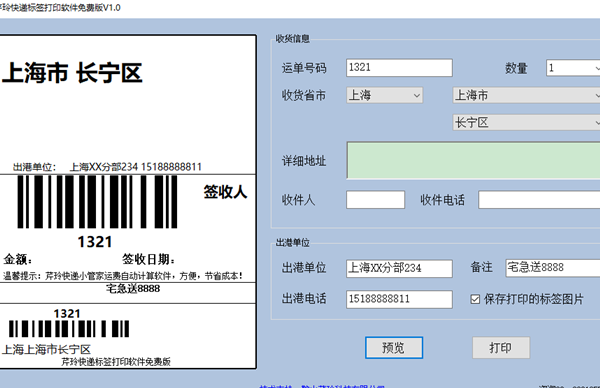Click the 出港电话 number field

[x=399, y=299]
